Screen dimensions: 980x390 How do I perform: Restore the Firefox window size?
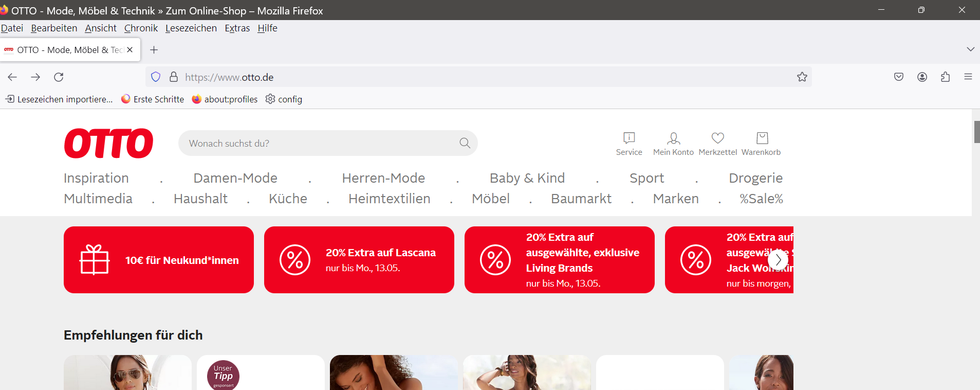(921, 10)
